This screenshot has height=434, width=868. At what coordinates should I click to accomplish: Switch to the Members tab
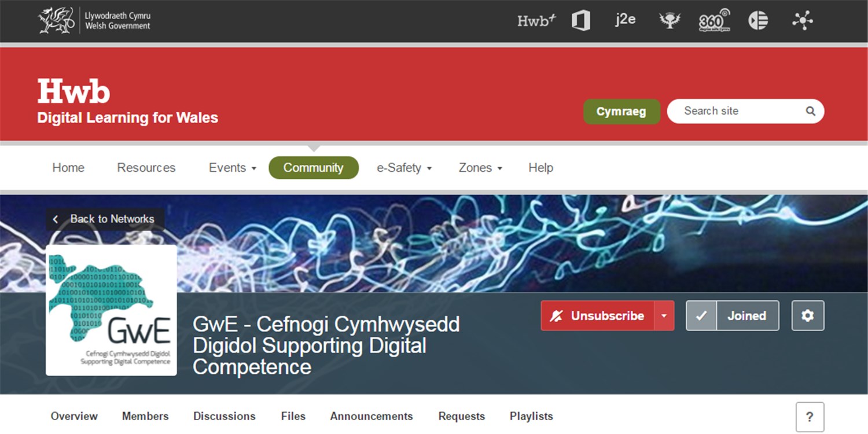[145, 416]
